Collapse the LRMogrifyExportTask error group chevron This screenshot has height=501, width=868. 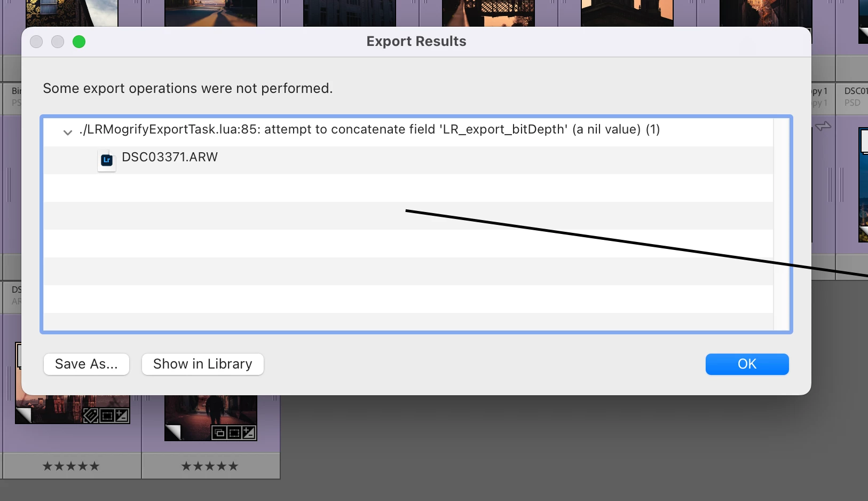tap(67, 132)
